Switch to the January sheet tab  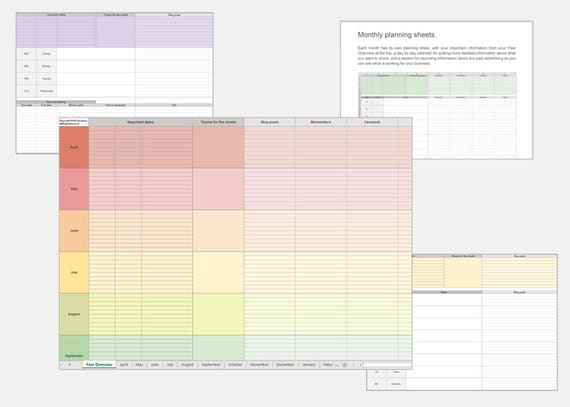click(x=309, y=364)
